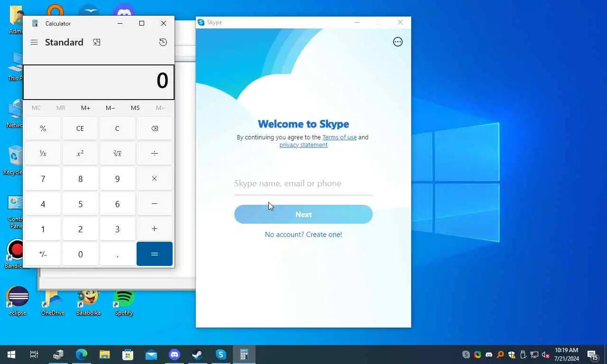Click the reciprocal 1/x button
The width and height of the screenshot is (607, 364).
pyautogui.click(x=43, y=154)
